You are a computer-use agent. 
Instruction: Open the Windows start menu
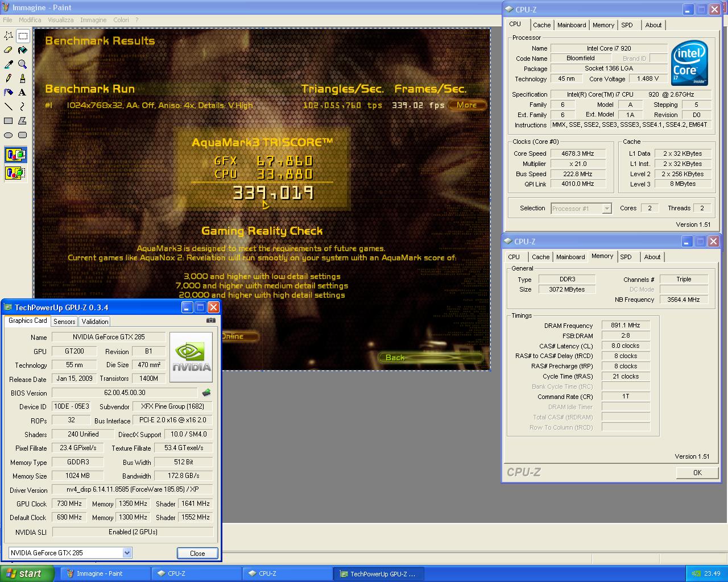(27, 573)
